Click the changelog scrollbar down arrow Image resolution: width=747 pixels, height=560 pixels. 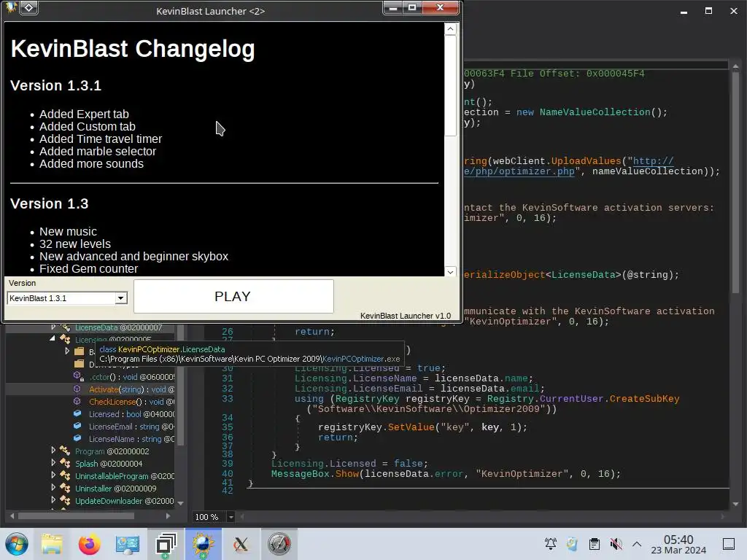click(450, 271)
